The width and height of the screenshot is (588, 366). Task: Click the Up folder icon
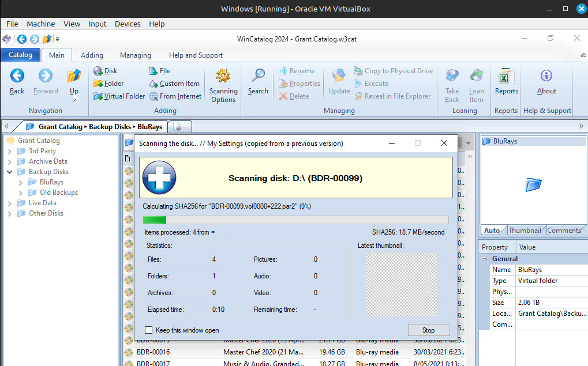coord(74,76)
